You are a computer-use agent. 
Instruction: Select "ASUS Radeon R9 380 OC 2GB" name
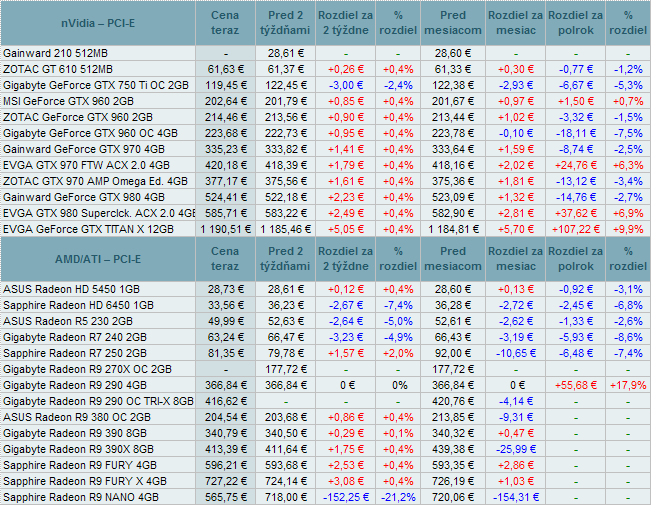click(x=77, y=417)
